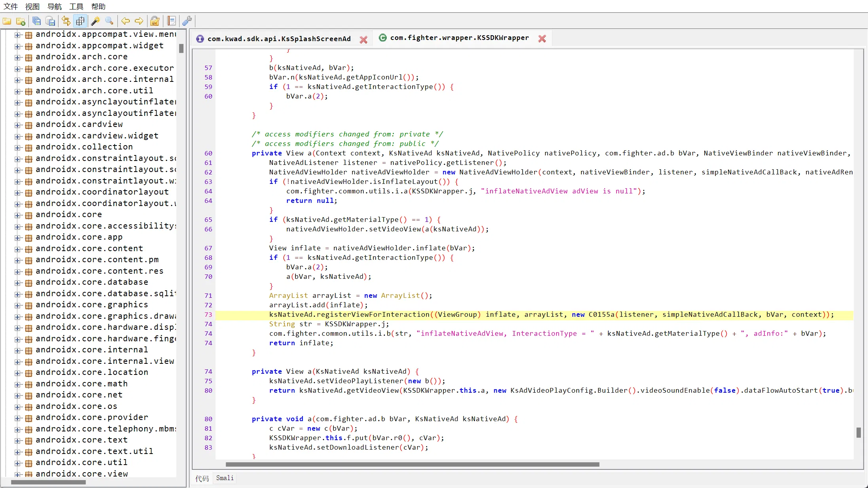The height and width of the screenshot is (488, 868).
Task: Expand the androidx.core.graphics package node
Action: [x=17, y=305]
